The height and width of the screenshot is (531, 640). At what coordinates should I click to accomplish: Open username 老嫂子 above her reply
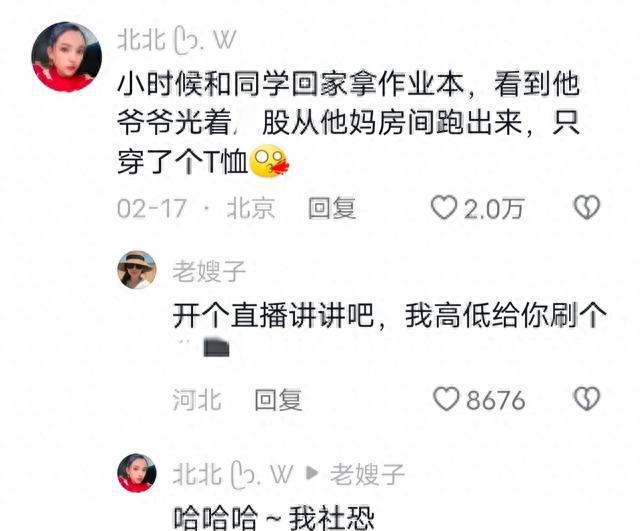(x=209, y=271)
